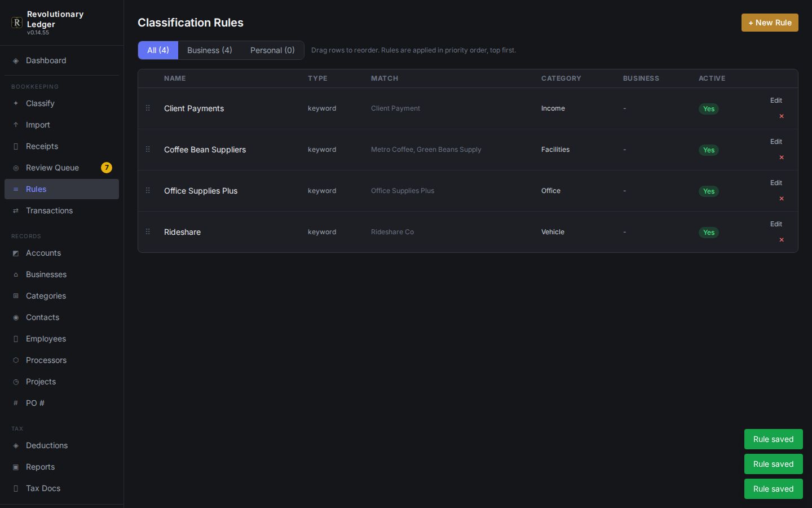The width and height of the screenshot is (812, 508).
Task: Click the drag handle on Rideshare row
Action: (x=148, y=231)
